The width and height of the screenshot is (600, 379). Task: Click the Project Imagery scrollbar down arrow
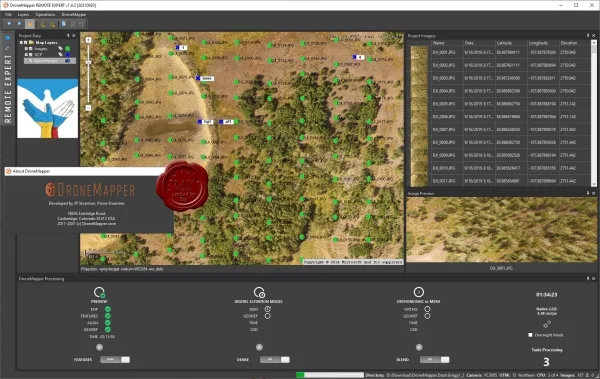tap(594, 184)
